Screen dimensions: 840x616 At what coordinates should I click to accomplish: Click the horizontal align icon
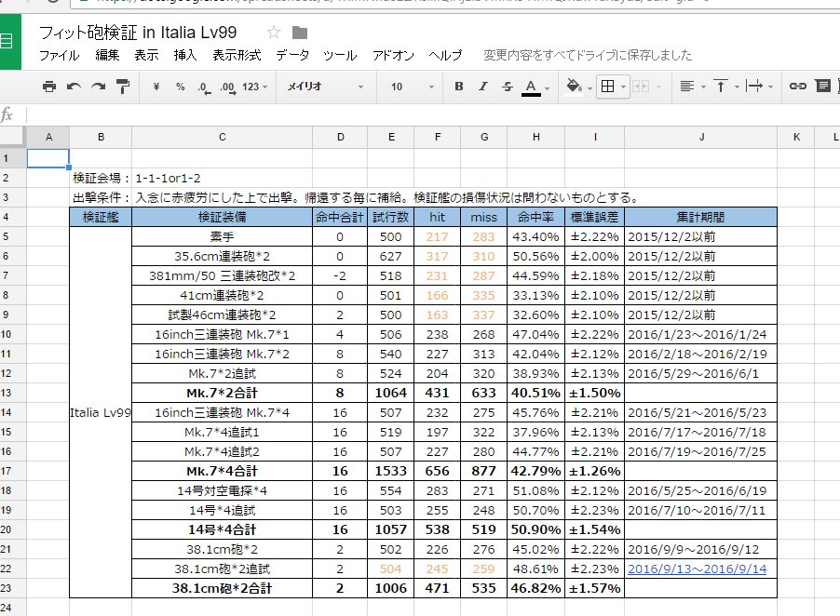point(686,87)
